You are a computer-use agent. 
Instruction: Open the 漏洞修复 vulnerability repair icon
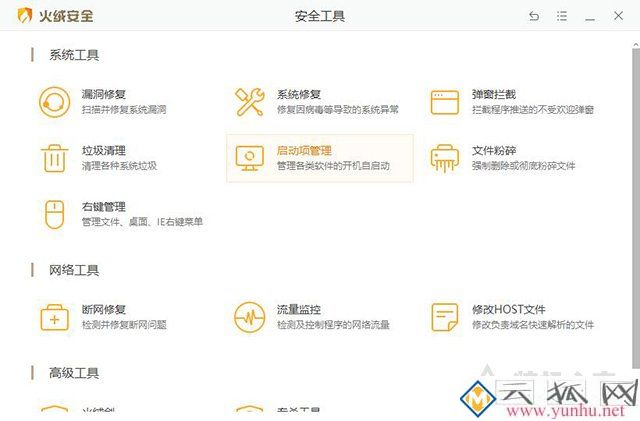(x=54, y=102)
